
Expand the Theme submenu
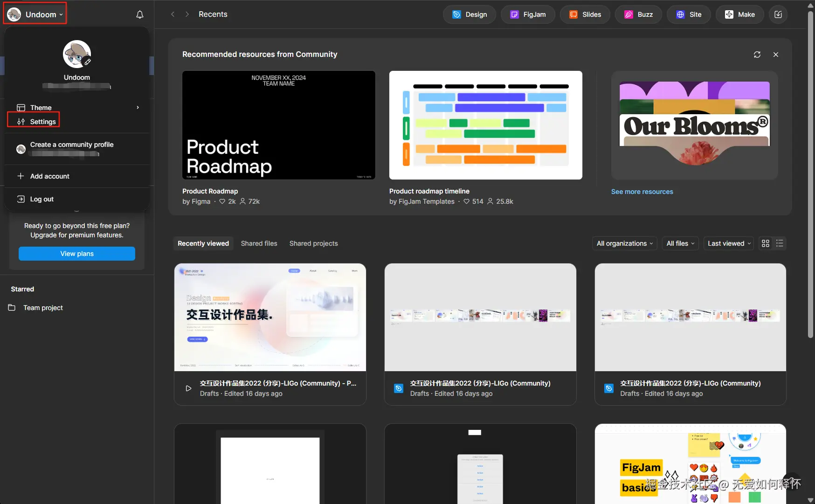tap(77, 108)
